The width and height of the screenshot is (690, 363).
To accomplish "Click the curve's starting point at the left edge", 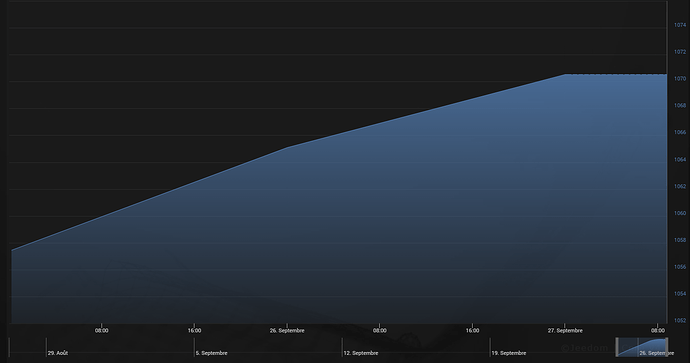I will click(x=11, y=250).
